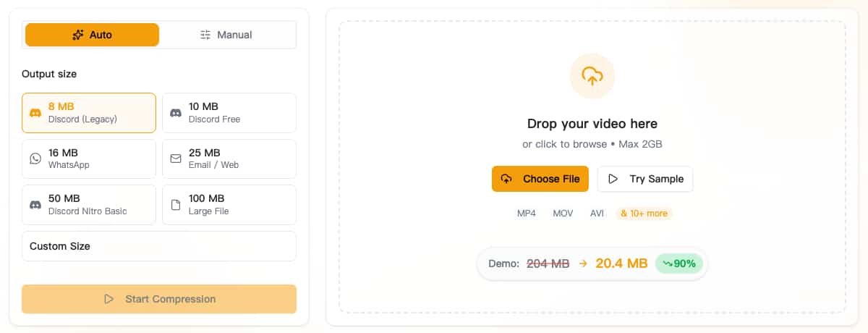The height and width of the screenshot is (333, 868).
Task: Click the cloud upload icon in drop zone
Action: 592,75
